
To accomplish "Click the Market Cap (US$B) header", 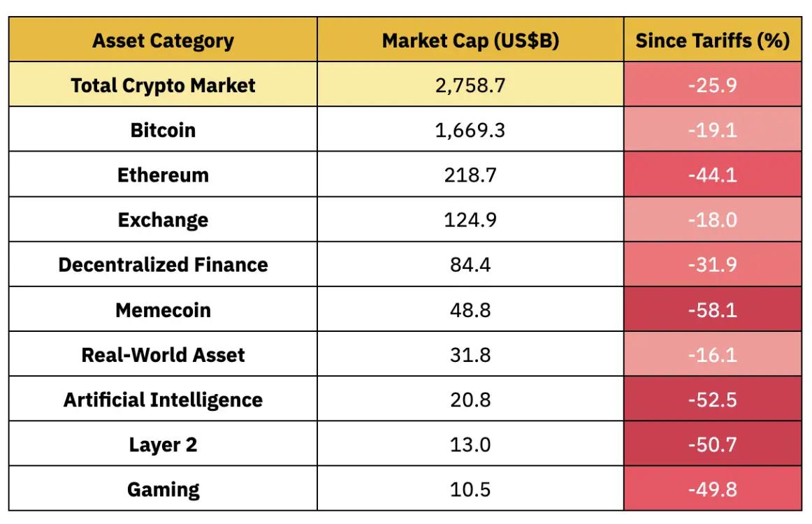I will pyautogui.click(x=470, y=41).
